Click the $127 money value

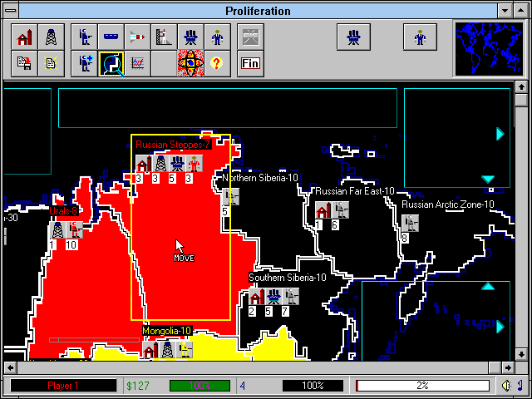(x=138, y=386)
